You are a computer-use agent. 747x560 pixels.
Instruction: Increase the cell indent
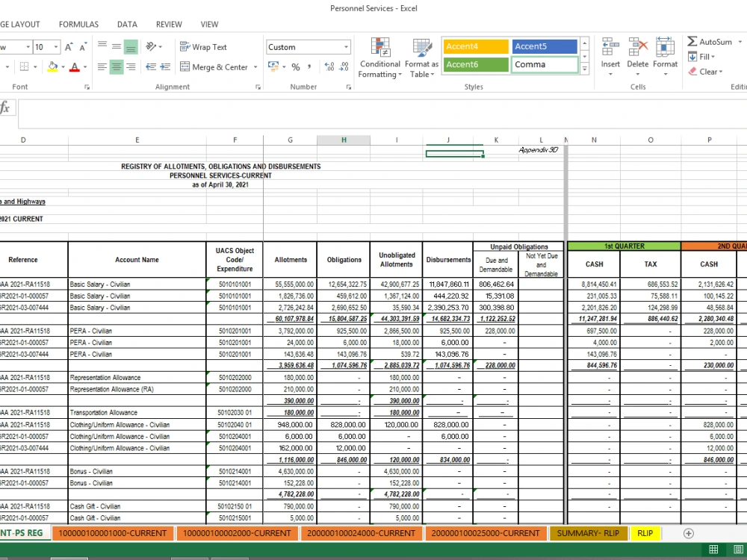tap(165, 66)
